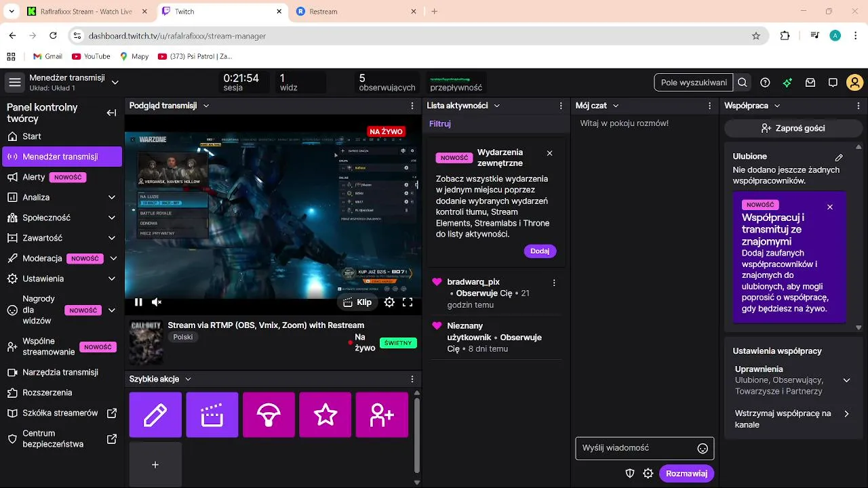This screenshot has width=868, height=488.
Task: Open Stream Preview panel options menu
Action: (412, 106)
